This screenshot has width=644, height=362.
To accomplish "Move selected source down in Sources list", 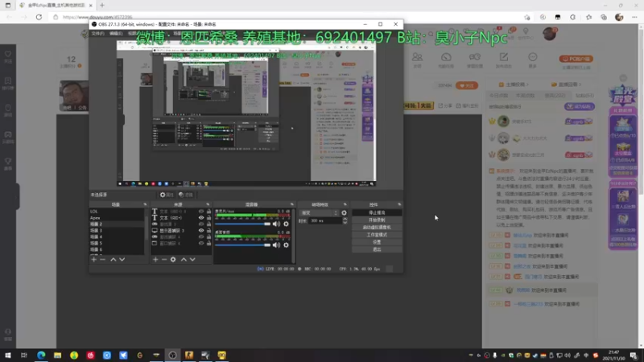I will 192,259.
